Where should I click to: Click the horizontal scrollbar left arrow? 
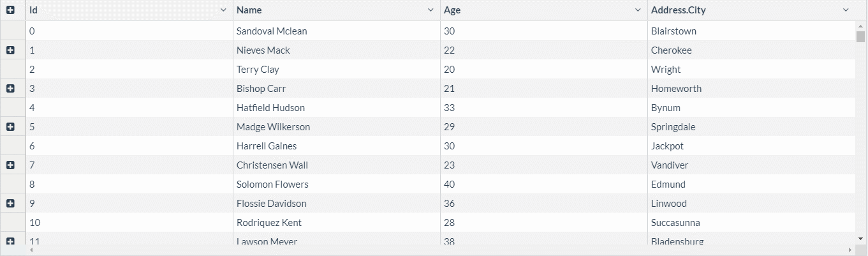[x=30, y=249]
